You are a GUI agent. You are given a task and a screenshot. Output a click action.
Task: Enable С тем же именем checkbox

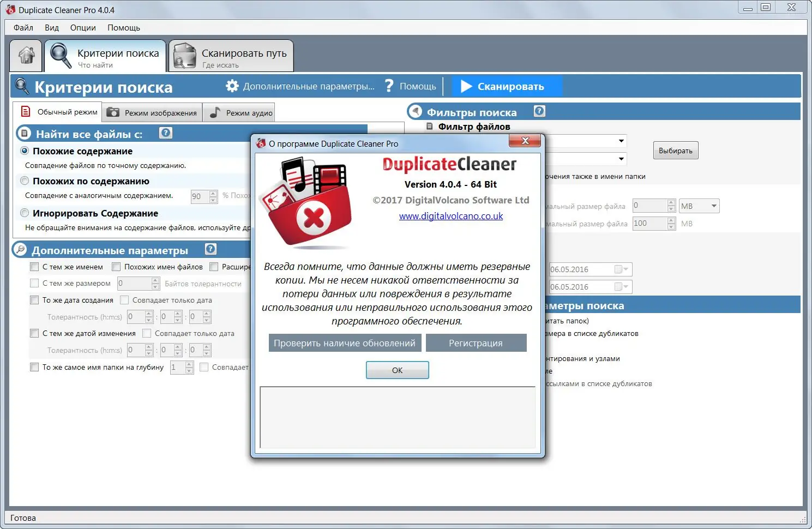(34, 267)
